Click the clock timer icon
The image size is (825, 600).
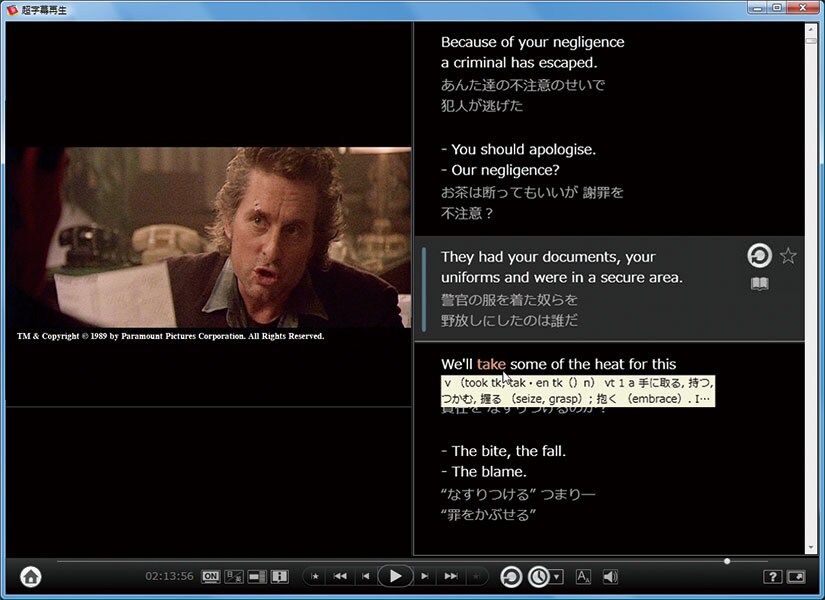point(539,577)
